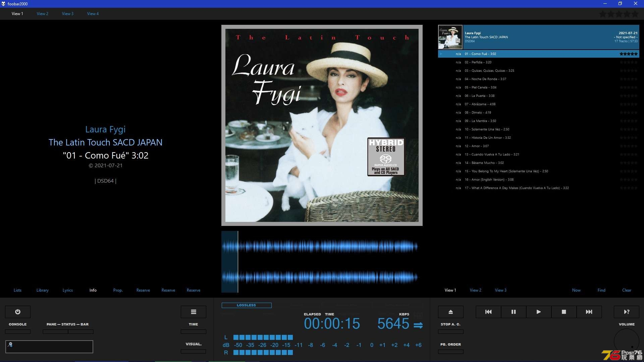The width and height of the screenshot is (644, 362).
Task: Click the Find button in the playlist panel
Action: pos(601,290)
